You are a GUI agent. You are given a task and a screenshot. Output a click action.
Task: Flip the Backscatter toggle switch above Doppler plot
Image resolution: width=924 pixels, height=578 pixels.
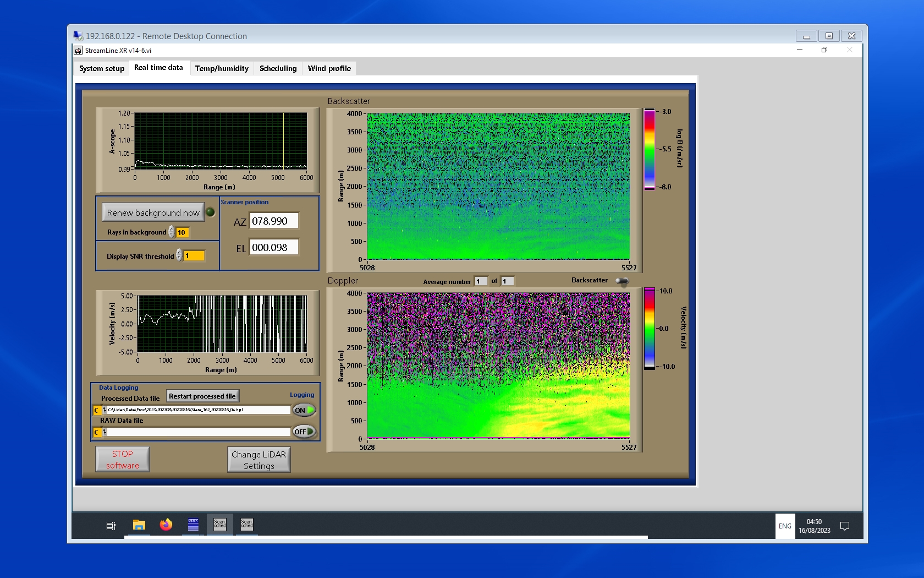click(621, 281)
